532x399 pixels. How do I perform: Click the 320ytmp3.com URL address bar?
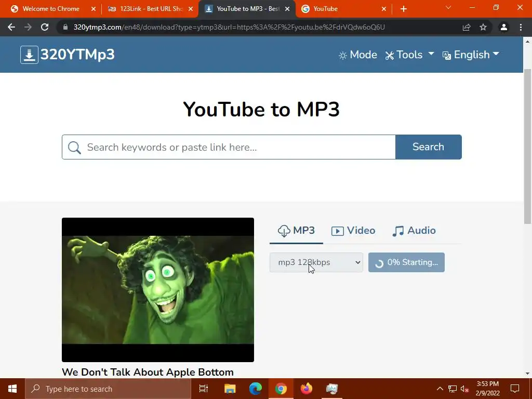pos(229,27)
